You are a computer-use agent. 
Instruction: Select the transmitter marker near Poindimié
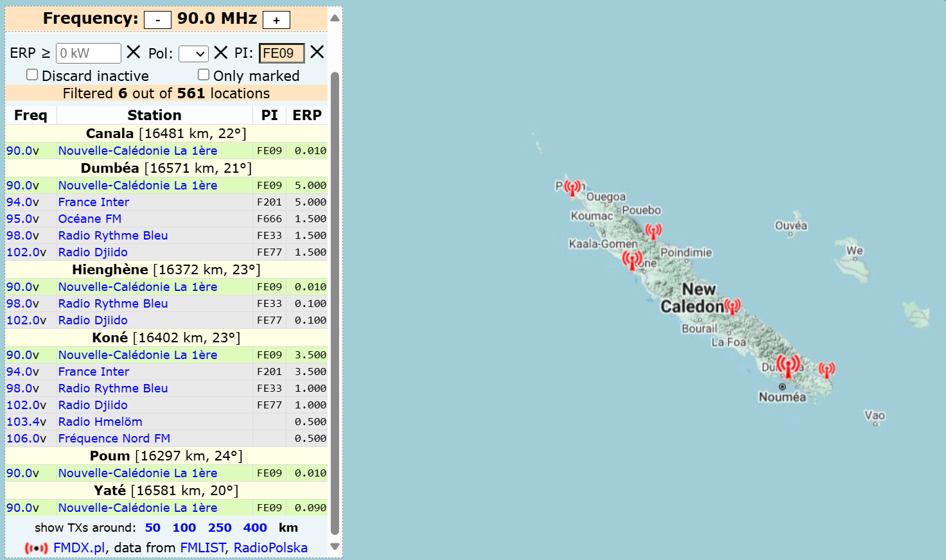pos(653,231)
